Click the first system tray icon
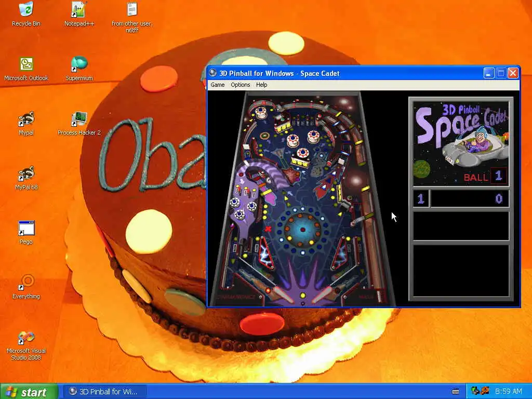The height and width of the screenshot is (399, 532). (475, 391)
